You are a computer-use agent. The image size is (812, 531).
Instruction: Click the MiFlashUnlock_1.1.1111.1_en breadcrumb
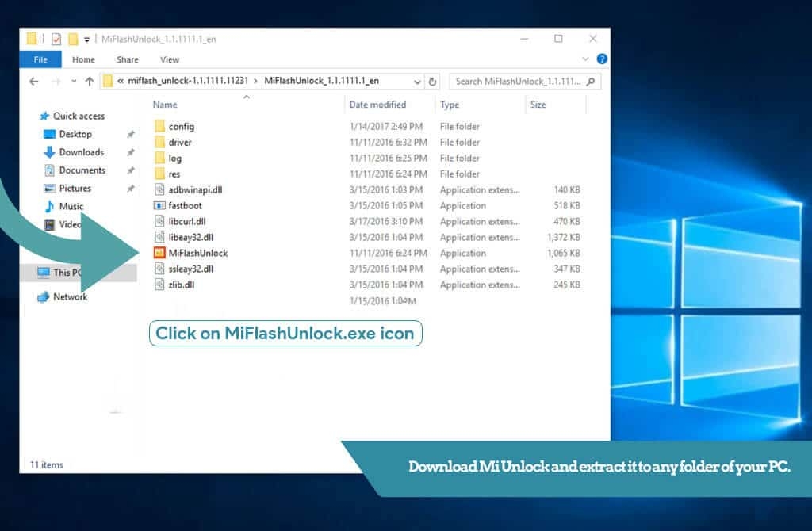click(322, 81)
